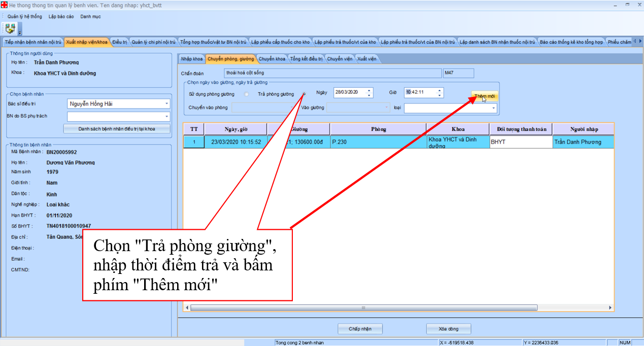Increase the Ngày date with up arrow

click(369, 90)
